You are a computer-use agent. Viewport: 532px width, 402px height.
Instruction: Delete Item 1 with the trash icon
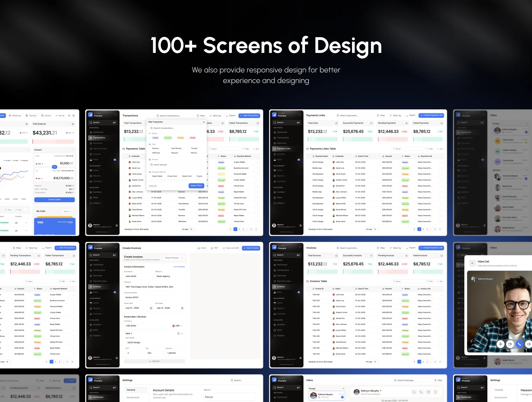click(x=178, y=333)
